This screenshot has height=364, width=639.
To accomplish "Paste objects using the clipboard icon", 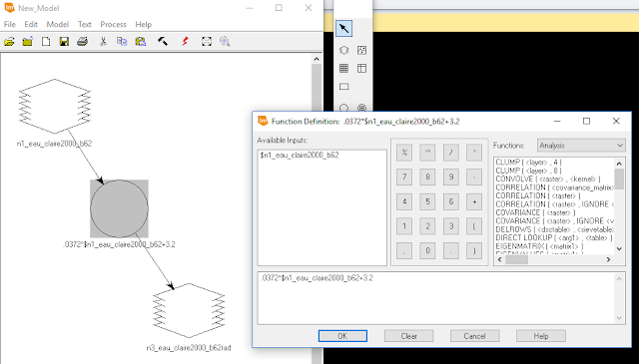I will click(x=141, y=42).
